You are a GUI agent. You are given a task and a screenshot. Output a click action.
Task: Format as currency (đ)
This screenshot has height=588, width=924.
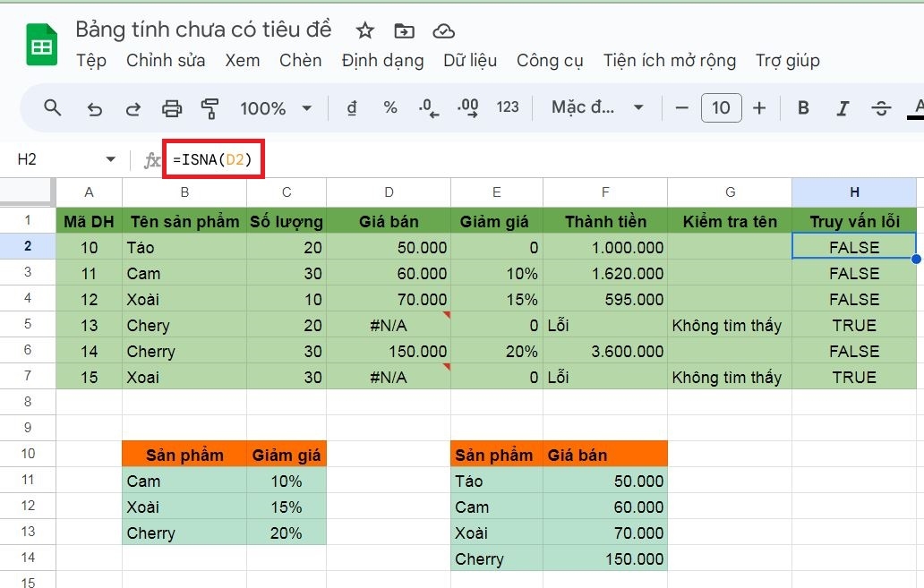[352, 107]
